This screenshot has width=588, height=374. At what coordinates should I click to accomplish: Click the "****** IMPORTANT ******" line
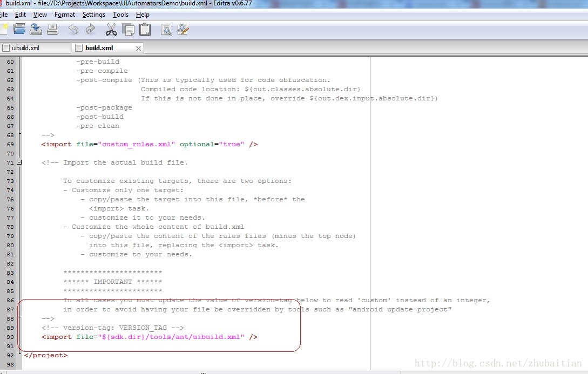click(112, 282)
